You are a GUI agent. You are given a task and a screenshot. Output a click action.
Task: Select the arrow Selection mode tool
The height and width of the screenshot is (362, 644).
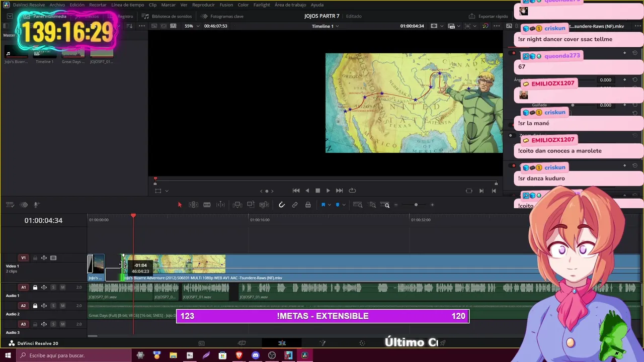[x=180, y=205]
